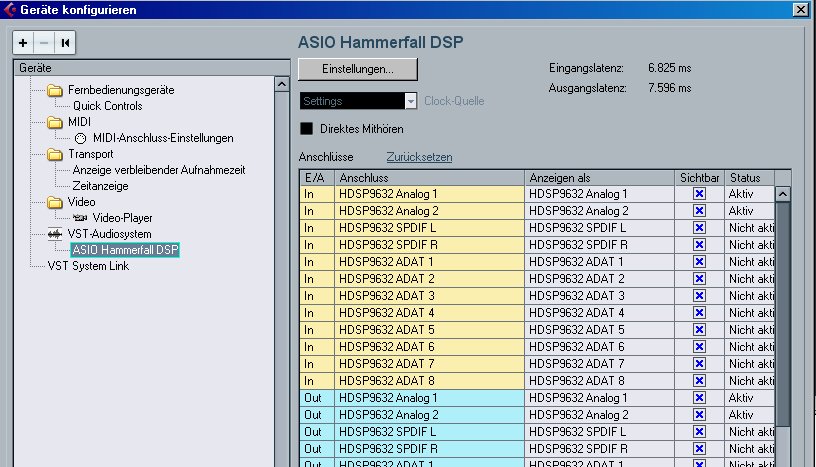Image resolution: width=816 pixels, height=467 pixels.
Task: Select Video-Player tree item
Action: (x=122, y=218)
